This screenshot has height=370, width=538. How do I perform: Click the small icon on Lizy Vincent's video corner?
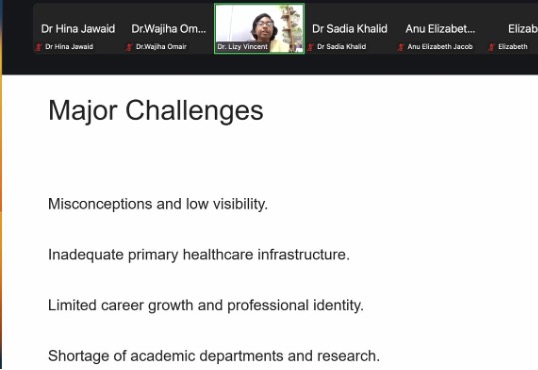click(299, 49)
